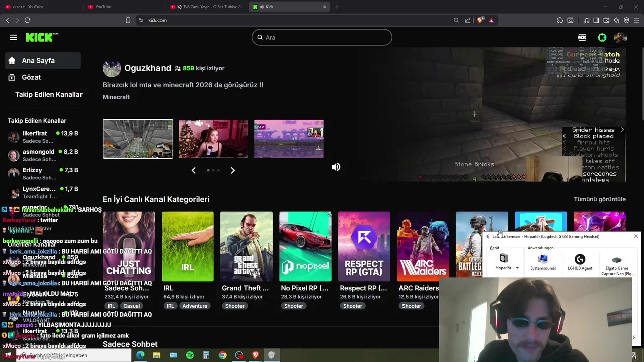Click the Adventure tag under the IRL card
This screenshot has height=362, width=644.
(x=195, y=306)
